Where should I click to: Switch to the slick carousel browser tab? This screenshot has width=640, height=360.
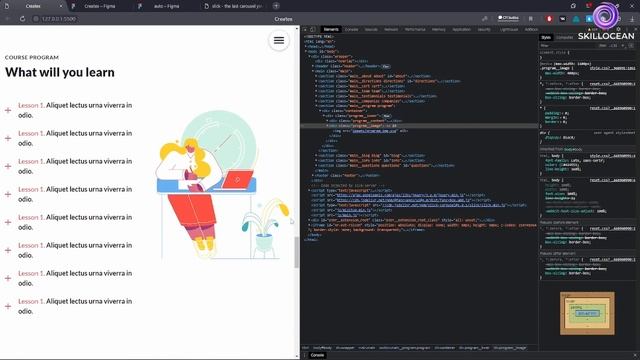[234, 6]
